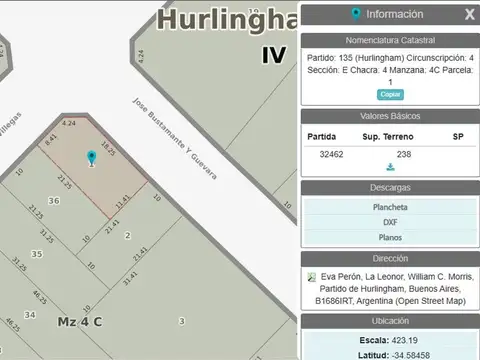Click the Sup. Terreno value 238
This screenshot has width=480, height=360.
pyautogui.click(x=404, y=154)
